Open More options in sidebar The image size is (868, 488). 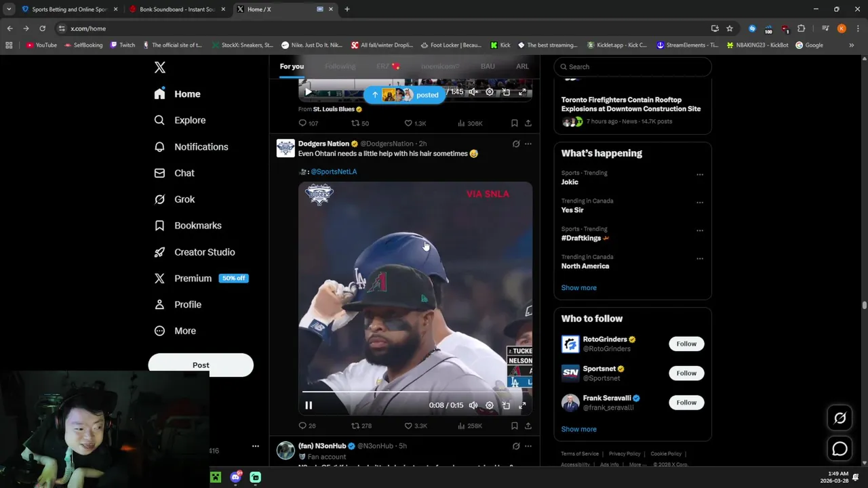click(x=175, y=331)
